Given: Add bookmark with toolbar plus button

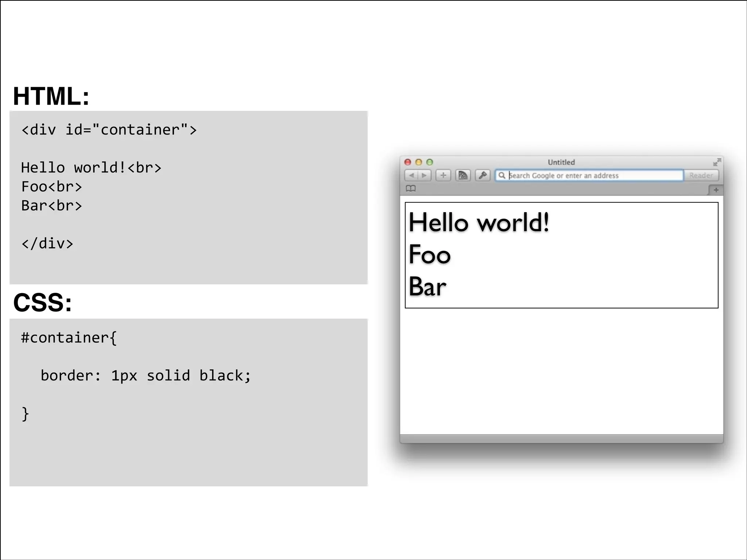Looking at the screenshot, I should [x=443, y=175].
